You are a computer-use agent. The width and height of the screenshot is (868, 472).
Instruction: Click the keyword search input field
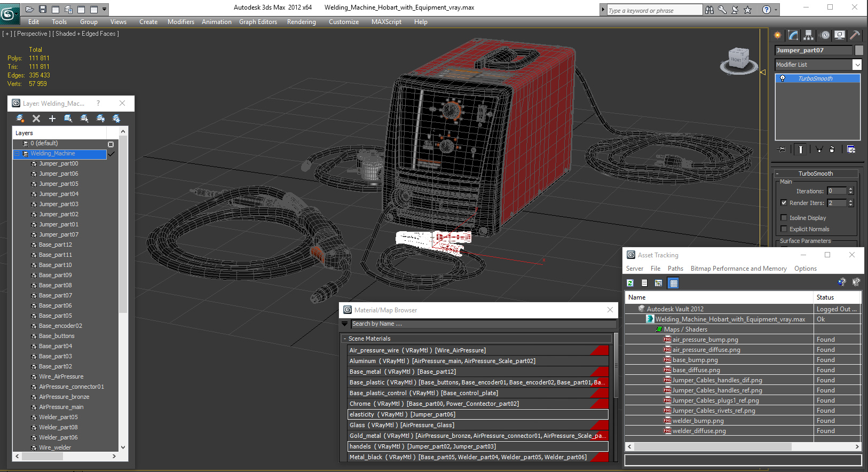[x=654, y=10]
